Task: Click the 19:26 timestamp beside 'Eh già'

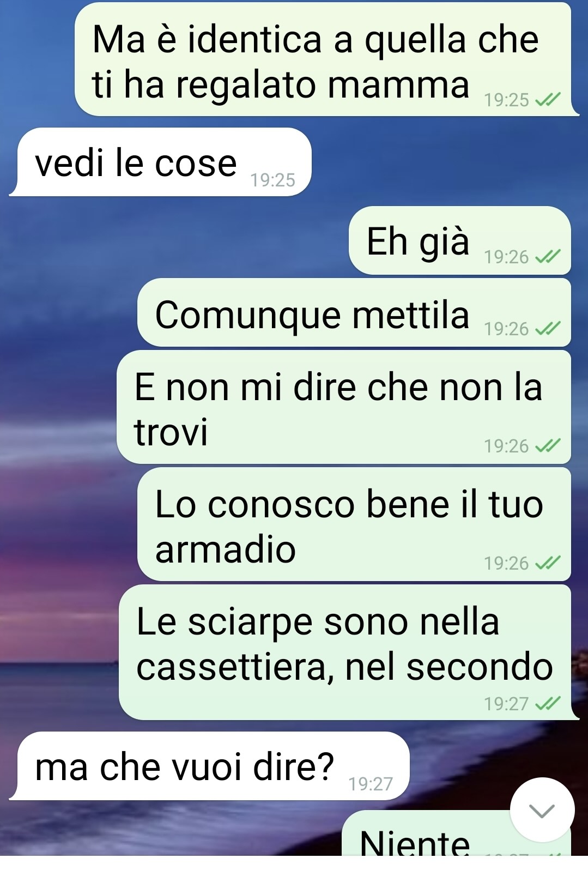Action: pyautogui.click(x=506, y=257)
